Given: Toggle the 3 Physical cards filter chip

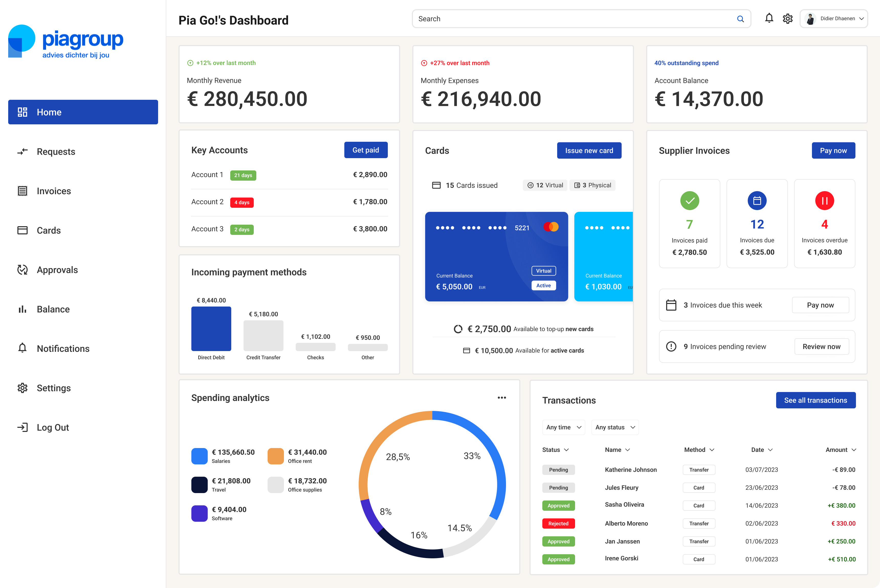Looking at the screenshot, I should point(592,185).
